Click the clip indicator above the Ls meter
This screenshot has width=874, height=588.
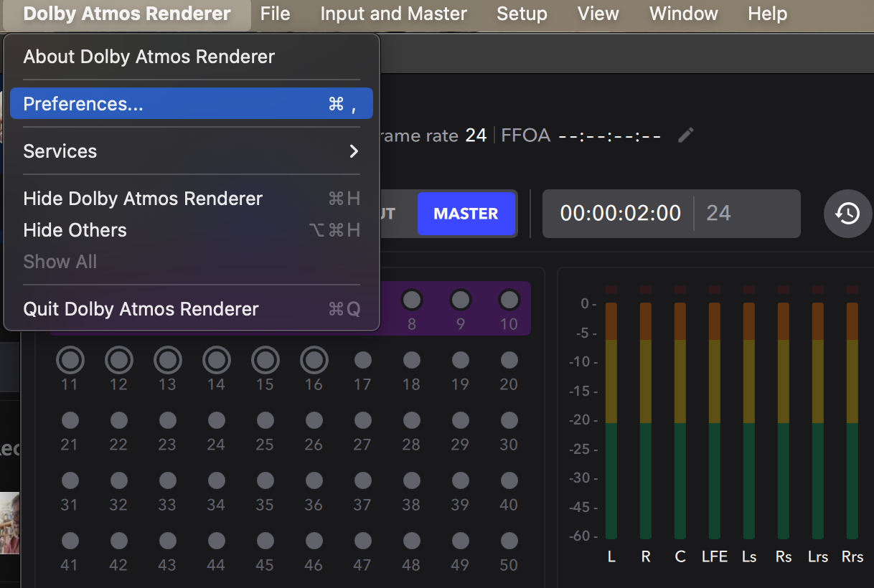point(749,290)
